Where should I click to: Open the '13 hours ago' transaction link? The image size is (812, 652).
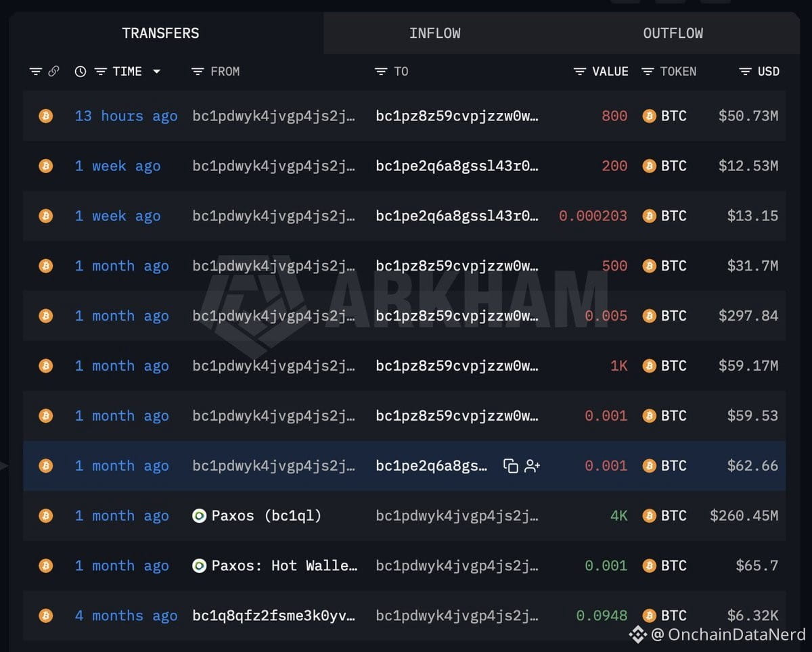(x=126, y=116)
